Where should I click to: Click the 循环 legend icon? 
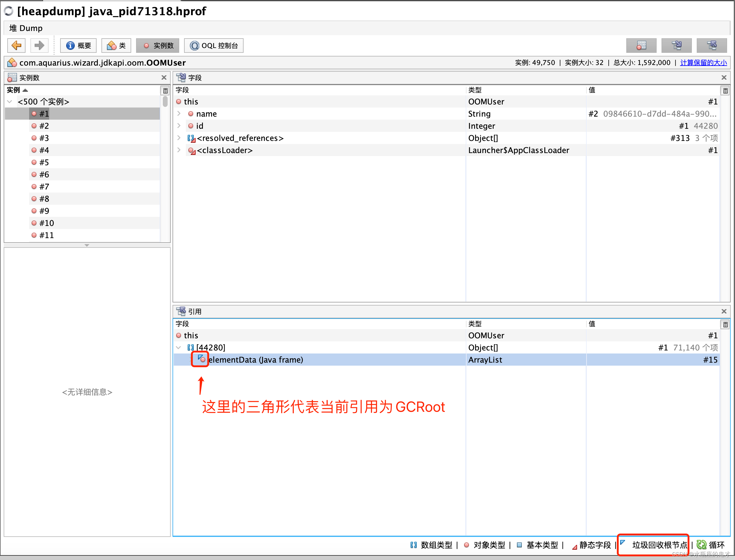pos(702,545)
